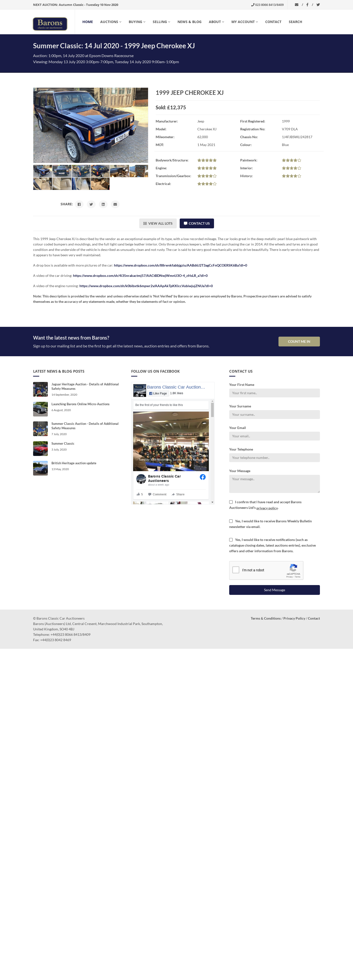Viewport: 353px width, 980px height.
Task: Open the Summer Classic blog post
Action: pyautogui.click(x=63, y=444)
